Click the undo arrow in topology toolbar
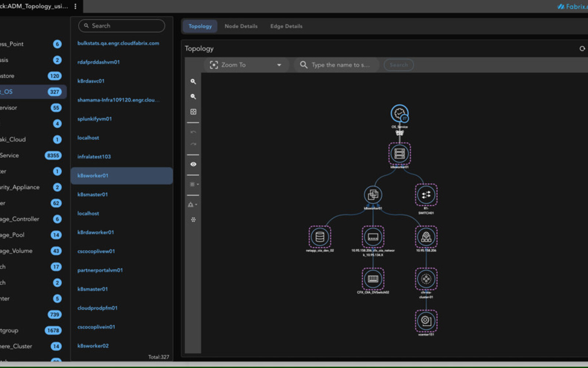588x368 pixels. tap(193, 132)
